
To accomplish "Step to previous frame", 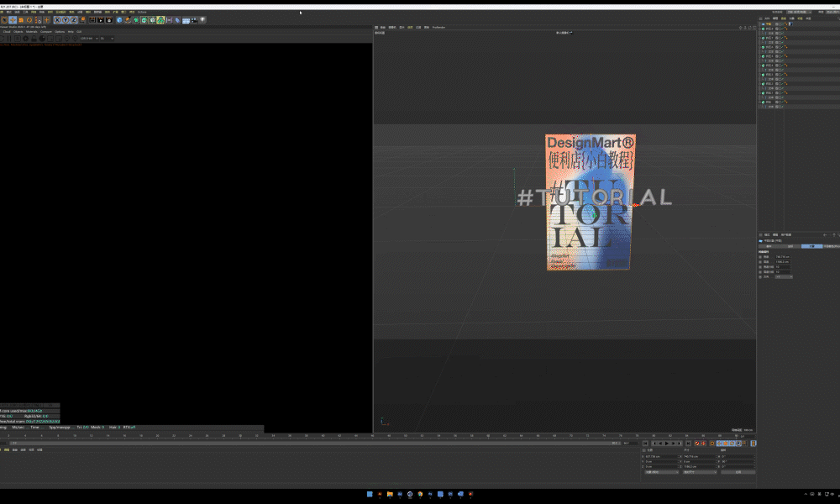I will click(660, 444).
